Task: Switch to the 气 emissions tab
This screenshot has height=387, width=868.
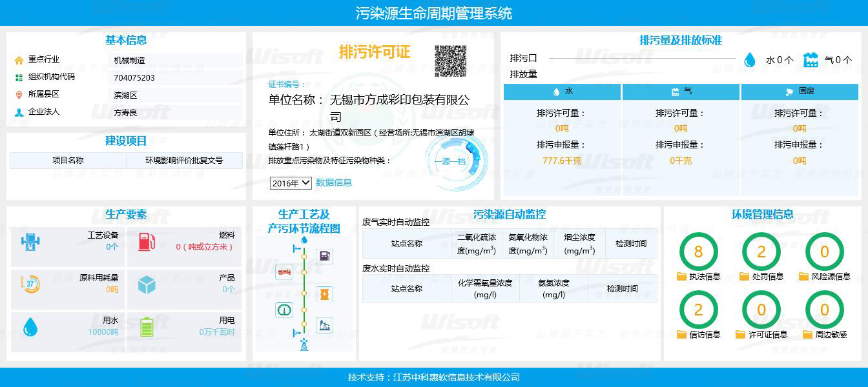Action: coord(681,92)
